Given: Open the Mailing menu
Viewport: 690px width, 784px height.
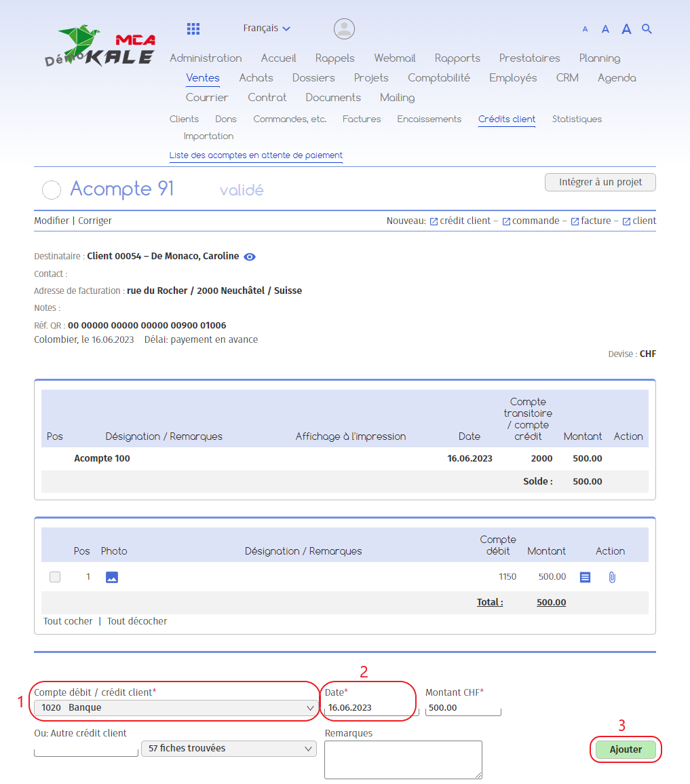Looking at the screenshot, I should click(x=397, y=98).
